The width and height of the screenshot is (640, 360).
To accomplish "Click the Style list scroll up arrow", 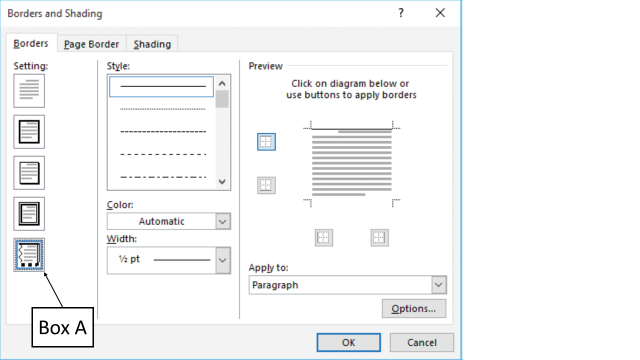I will [222, 83].
